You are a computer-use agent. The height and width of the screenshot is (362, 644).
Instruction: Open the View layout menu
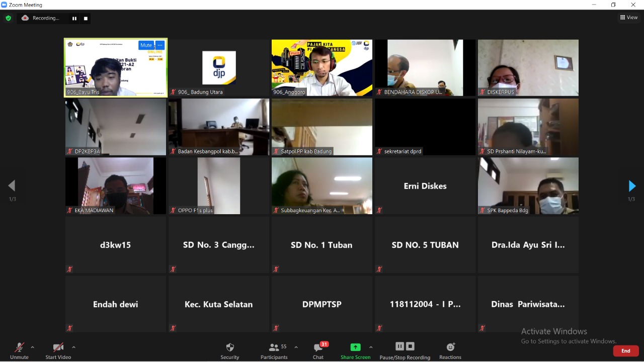pyautogui.click(x=629, y=18)
